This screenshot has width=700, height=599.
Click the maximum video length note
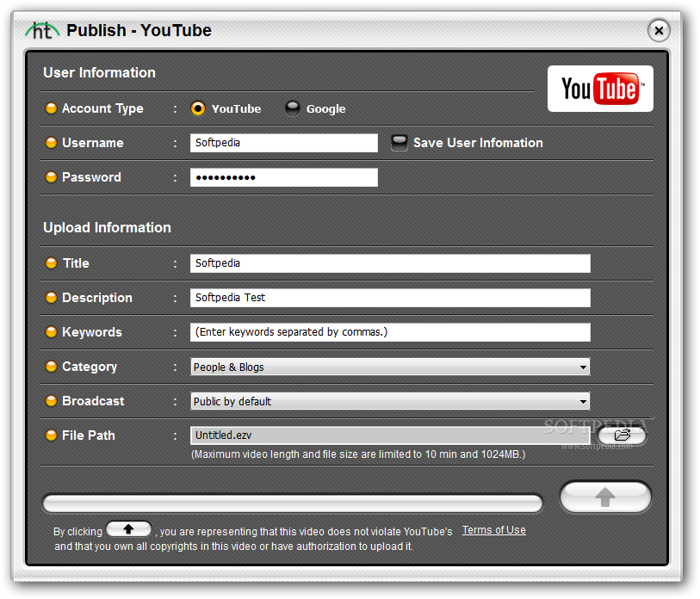(358, 454)
